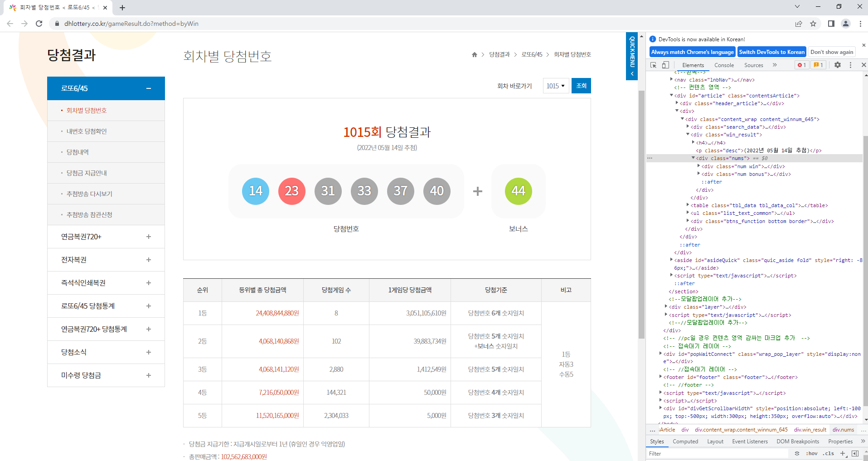Click the browser back arrow

pos(10,24)
